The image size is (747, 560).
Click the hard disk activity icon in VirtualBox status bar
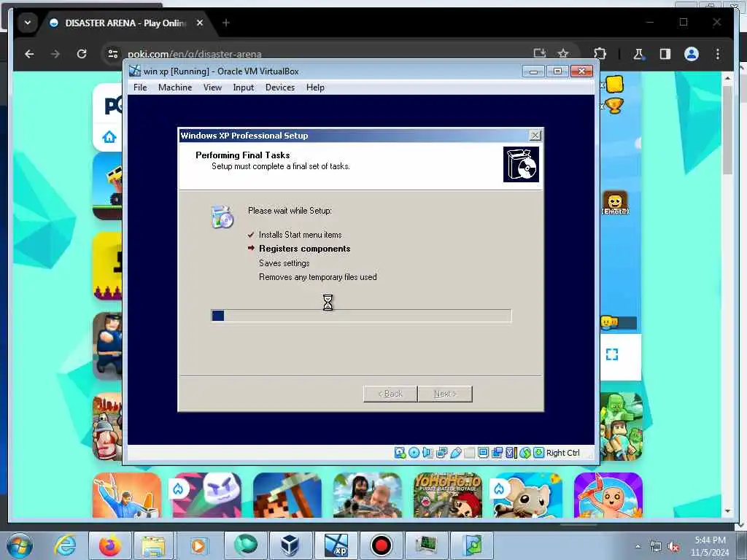400,453
